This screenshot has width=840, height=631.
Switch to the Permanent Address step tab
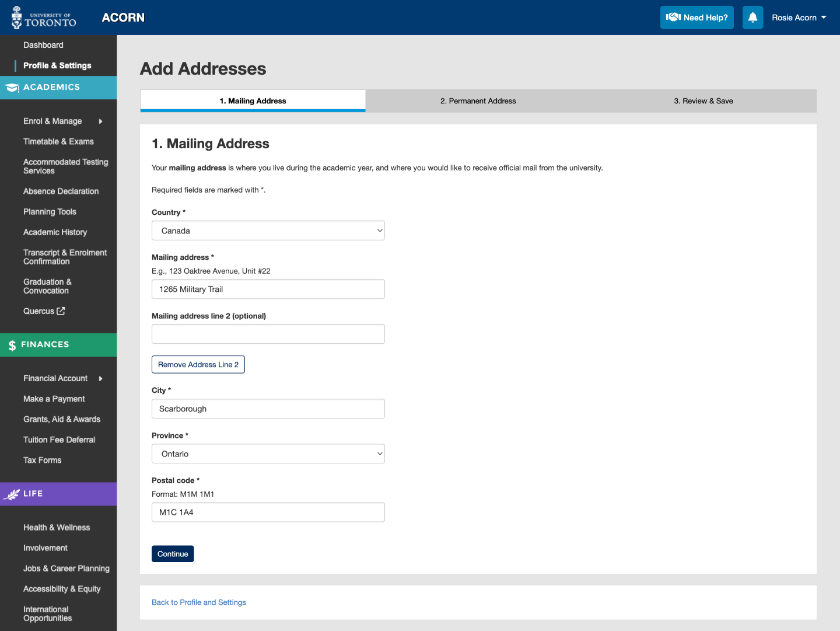click(478, 101)
